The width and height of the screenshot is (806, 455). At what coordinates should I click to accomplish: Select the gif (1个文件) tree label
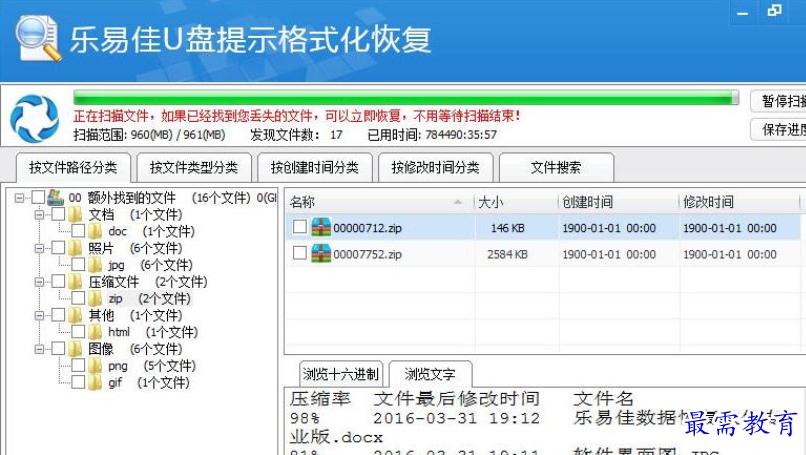coord(149,383)
